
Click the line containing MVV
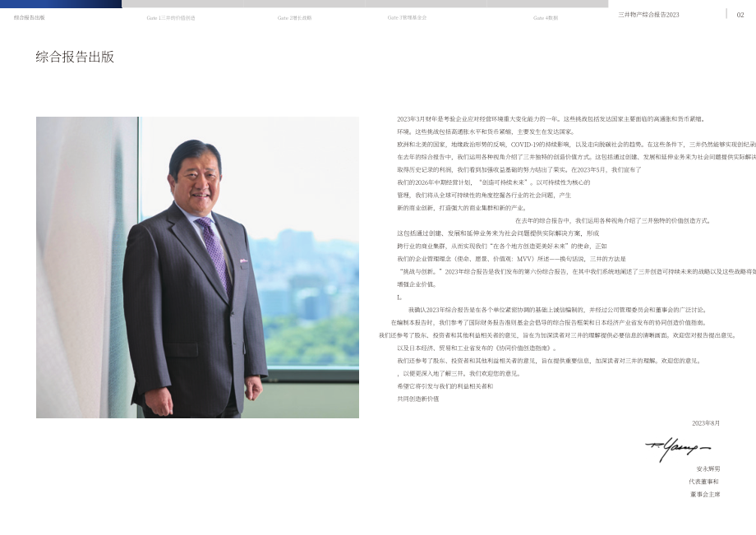pyautogui.click(x=511, y=259)
